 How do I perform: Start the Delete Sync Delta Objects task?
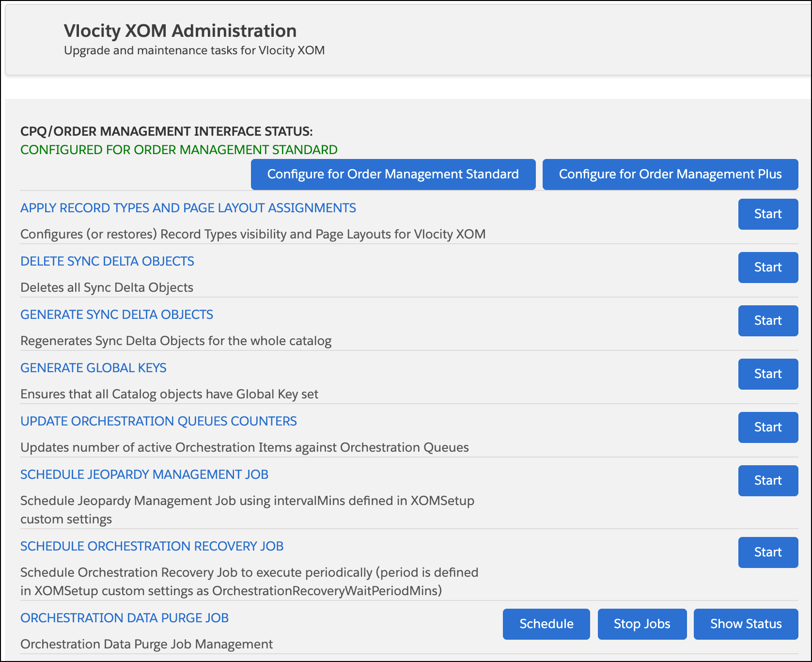point(768,268)
